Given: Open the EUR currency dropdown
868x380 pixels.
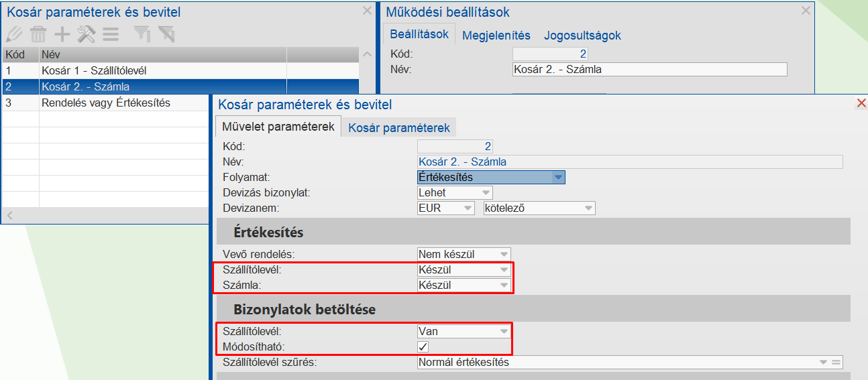Looking at the screenshot, I should coord(445,208).
